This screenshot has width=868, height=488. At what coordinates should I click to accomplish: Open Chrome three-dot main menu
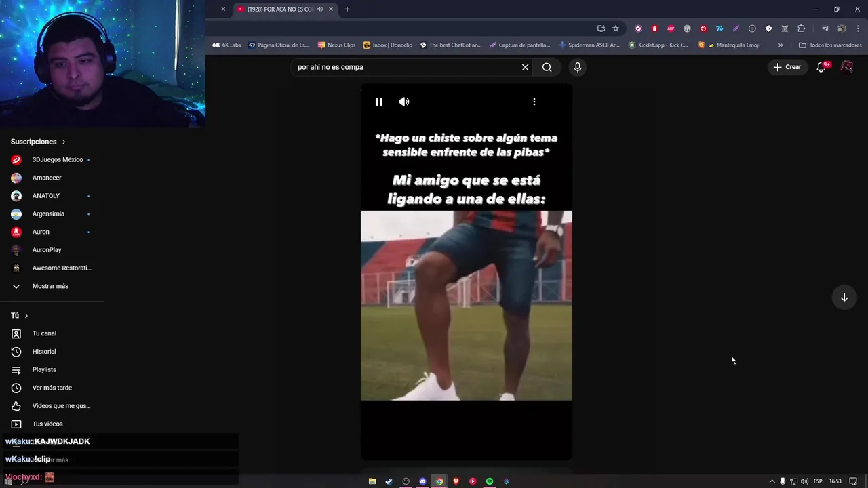[x=858, y=28]
